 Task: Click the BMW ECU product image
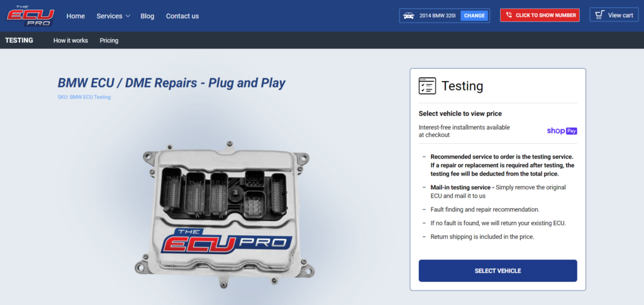coord(225,215)
